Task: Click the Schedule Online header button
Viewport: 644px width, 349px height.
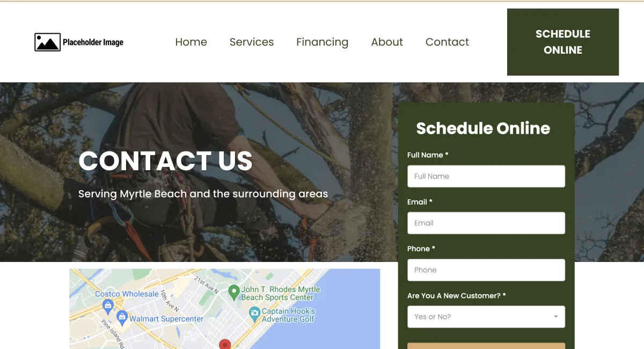Action: [x=563, y=42]
